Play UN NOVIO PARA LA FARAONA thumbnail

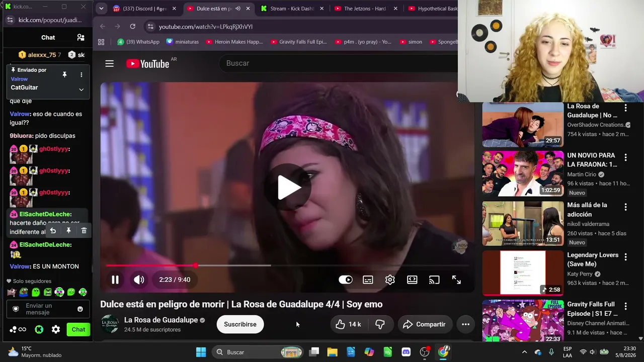coord(523,173)
